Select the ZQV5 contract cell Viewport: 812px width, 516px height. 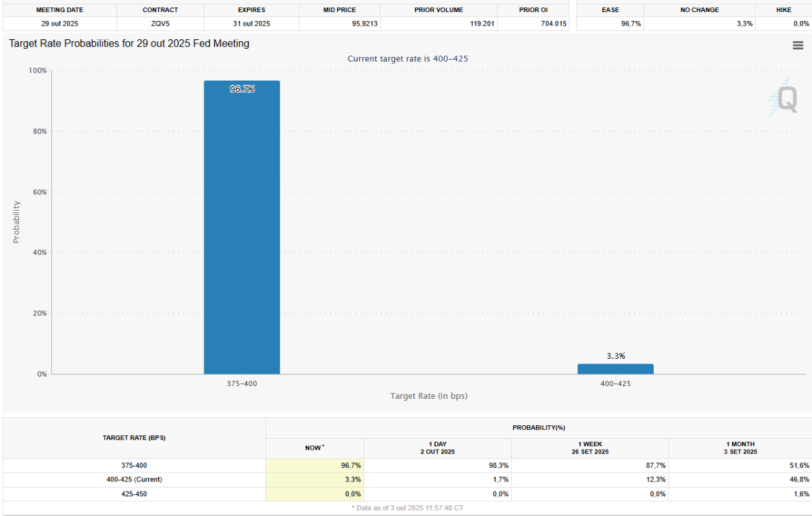pos(160,24)
